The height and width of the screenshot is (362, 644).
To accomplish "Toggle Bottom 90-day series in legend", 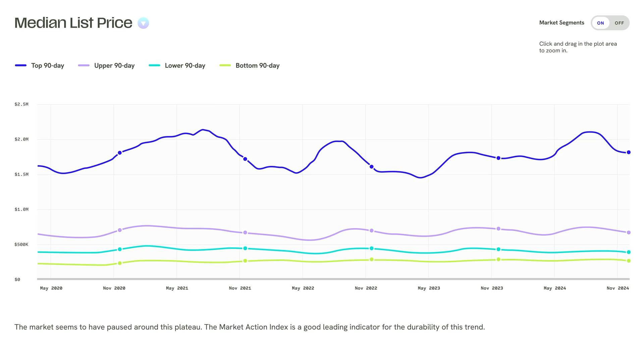I will [x=249, y=65].
